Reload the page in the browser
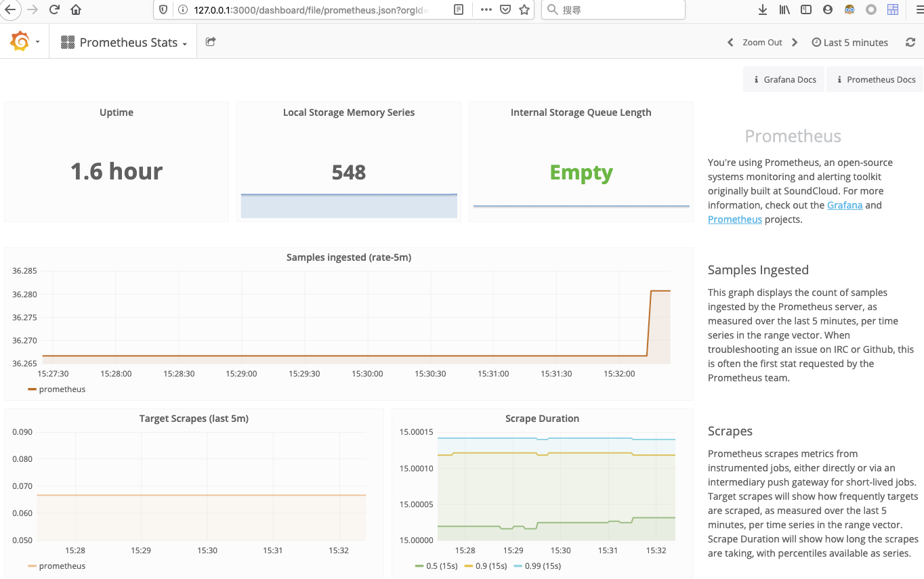 (54, 9)
